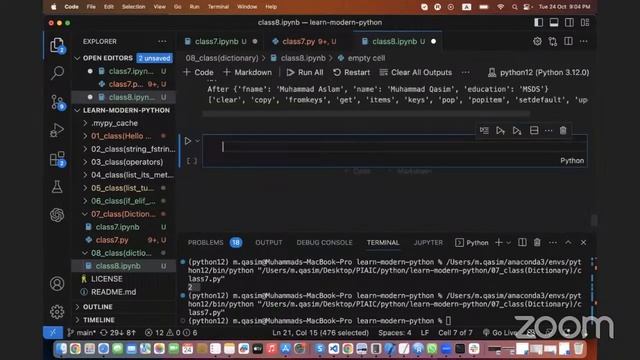Open Spaces: 4 indentation setting
This screenshot has width=640, height=360.
[395, 333]
